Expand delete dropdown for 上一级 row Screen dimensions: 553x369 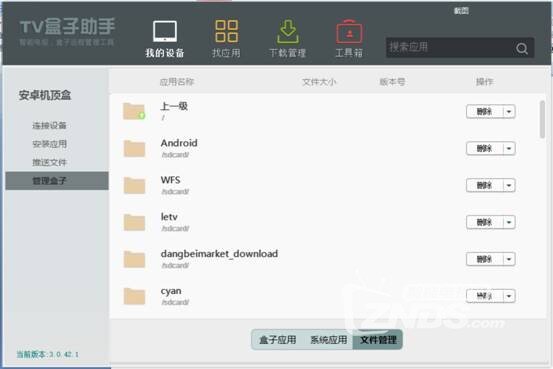pyautogui.click(x=509, y=112)
